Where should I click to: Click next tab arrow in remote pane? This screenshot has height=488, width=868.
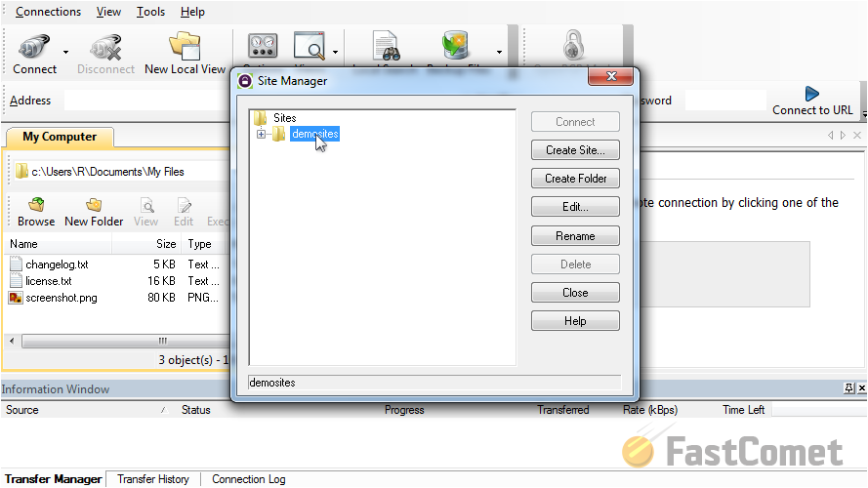[x=843, y=136]
